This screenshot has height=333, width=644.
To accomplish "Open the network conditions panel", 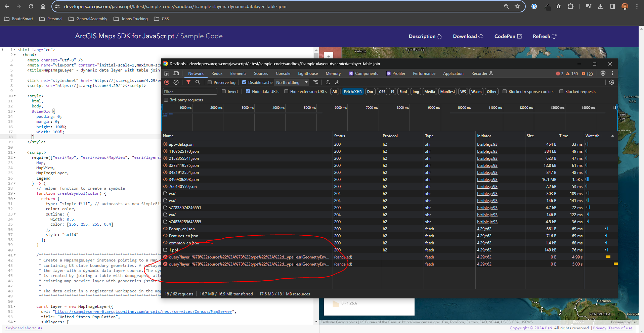I will click(x=316, y=82).
